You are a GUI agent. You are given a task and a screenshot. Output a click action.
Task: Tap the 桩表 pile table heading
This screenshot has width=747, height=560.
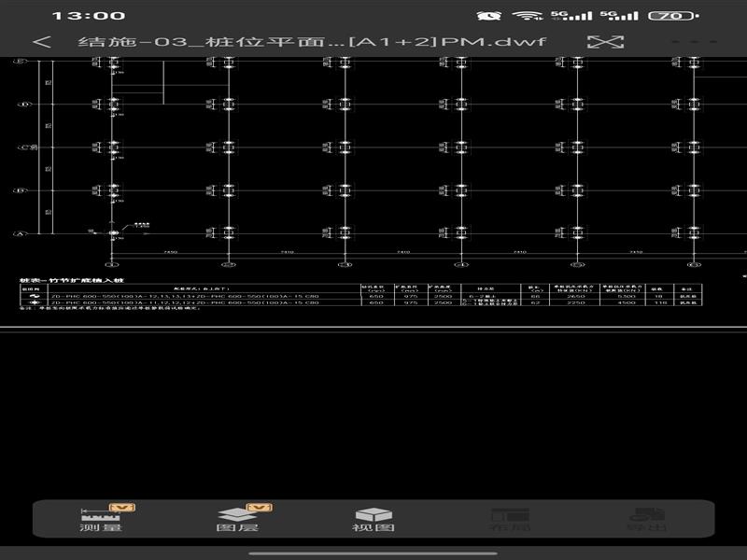pos(72,279)
